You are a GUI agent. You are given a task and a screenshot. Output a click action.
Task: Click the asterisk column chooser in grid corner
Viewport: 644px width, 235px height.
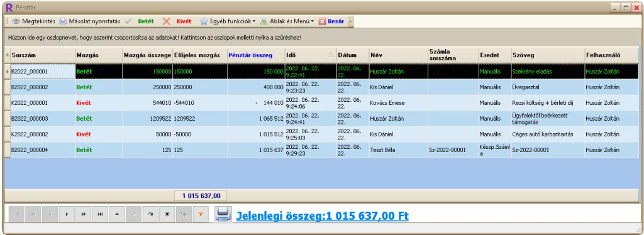pyautogui.click(x=8, y=55)
